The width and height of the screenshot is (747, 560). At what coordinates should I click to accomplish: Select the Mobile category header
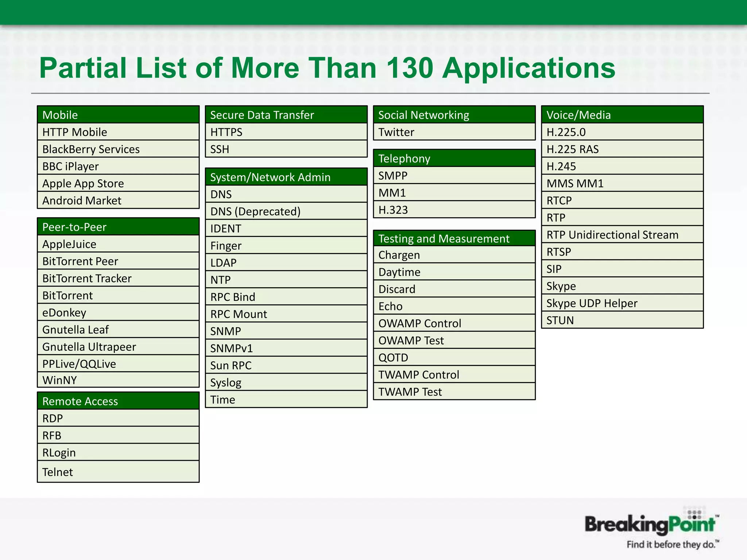point(118,115)
